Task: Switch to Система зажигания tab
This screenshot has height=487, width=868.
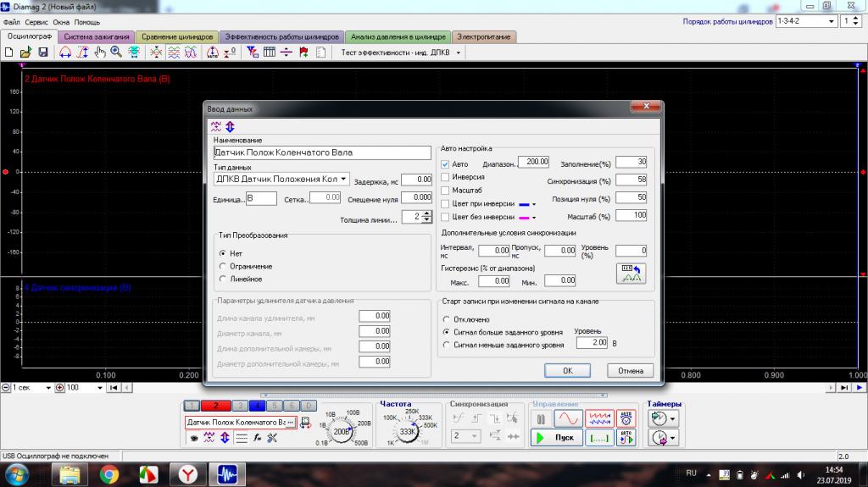Action: 97,36
